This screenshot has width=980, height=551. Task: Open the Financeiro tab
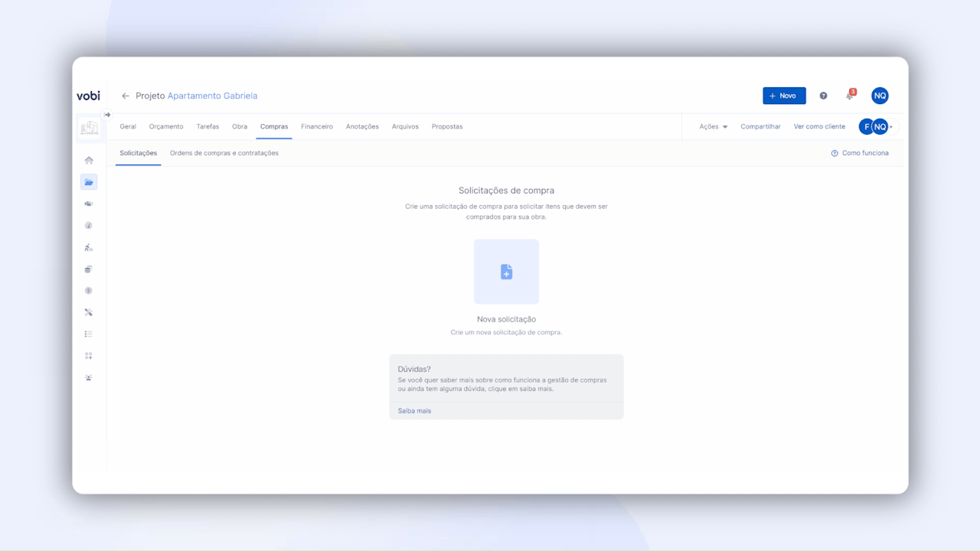click(x=317, y=126)
